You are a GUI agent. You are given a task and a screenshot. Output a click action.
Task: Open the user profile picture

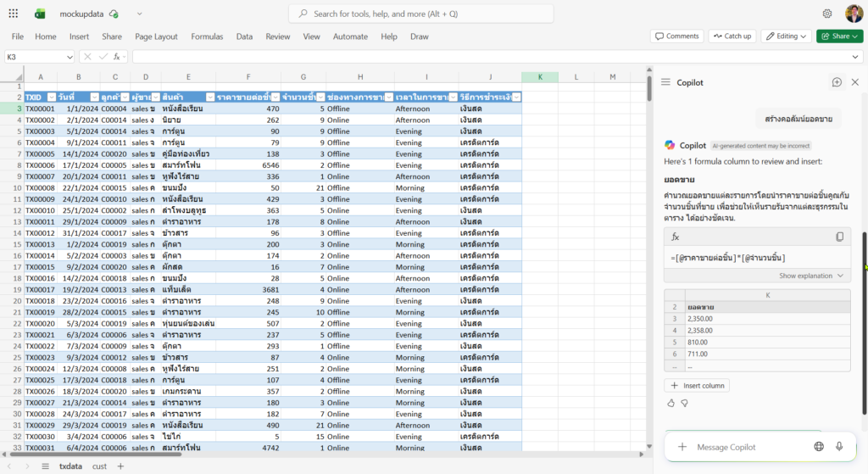pos(854,14)
